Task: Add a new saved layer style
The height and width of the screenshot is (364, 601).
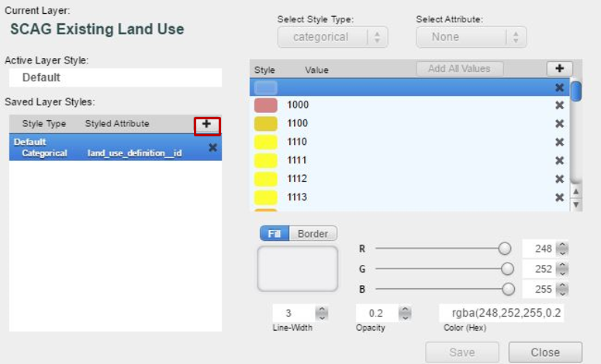Action: pos(206,124)
